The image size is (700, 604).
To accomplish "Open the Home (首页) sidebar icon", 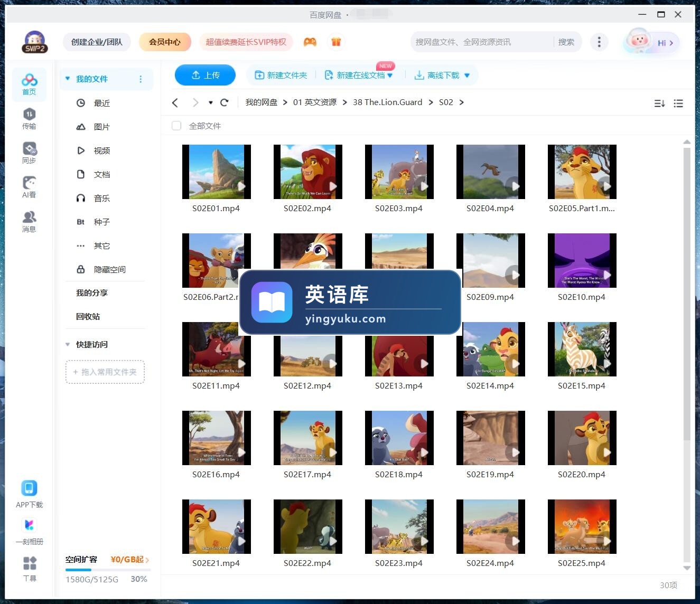I will [x=29, y=84].
